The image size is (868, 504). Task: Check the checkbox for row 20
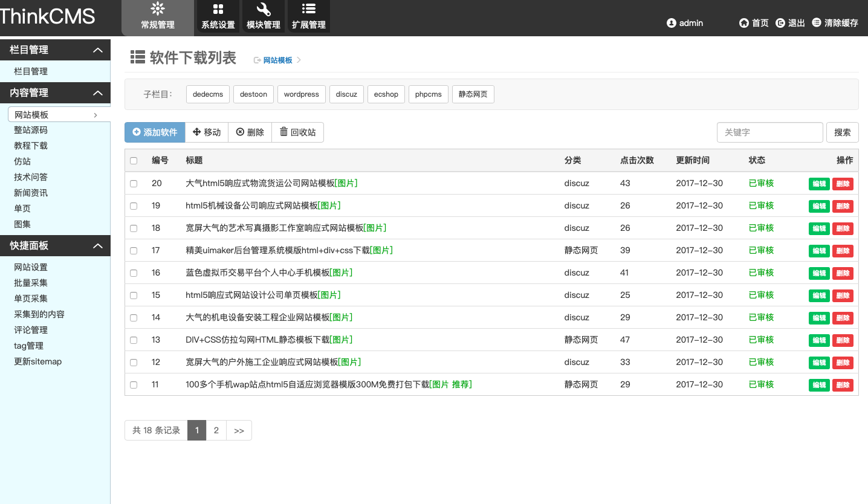(x=134, y=184)
